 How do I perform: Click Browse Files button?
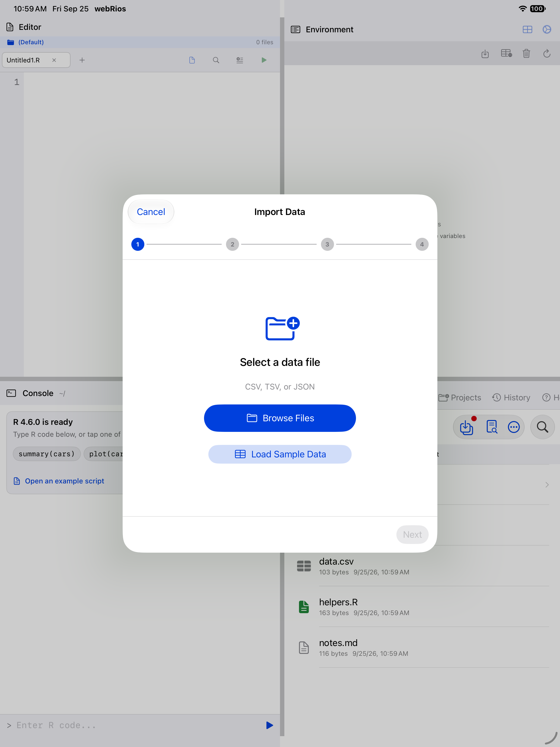(x=280, y=418)
